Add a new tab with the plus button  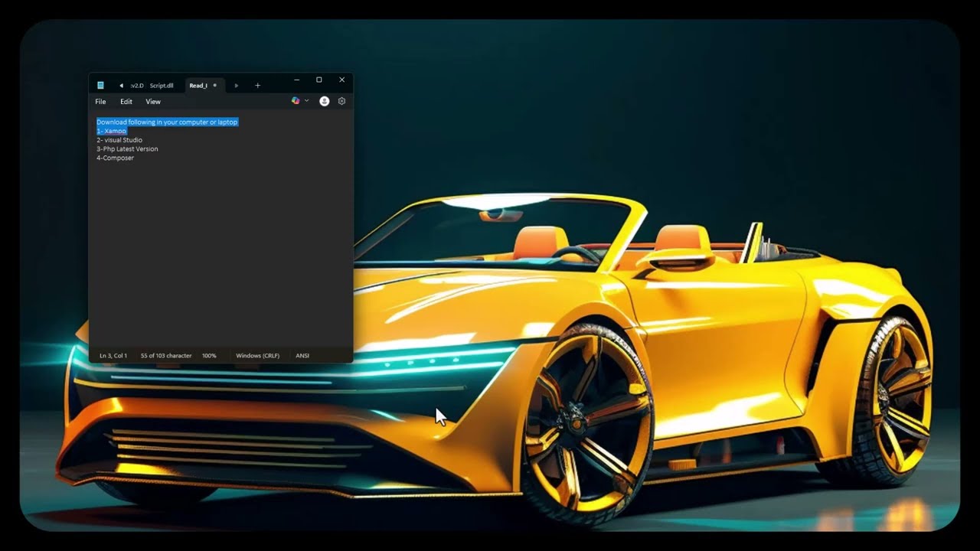pos(257,86)
